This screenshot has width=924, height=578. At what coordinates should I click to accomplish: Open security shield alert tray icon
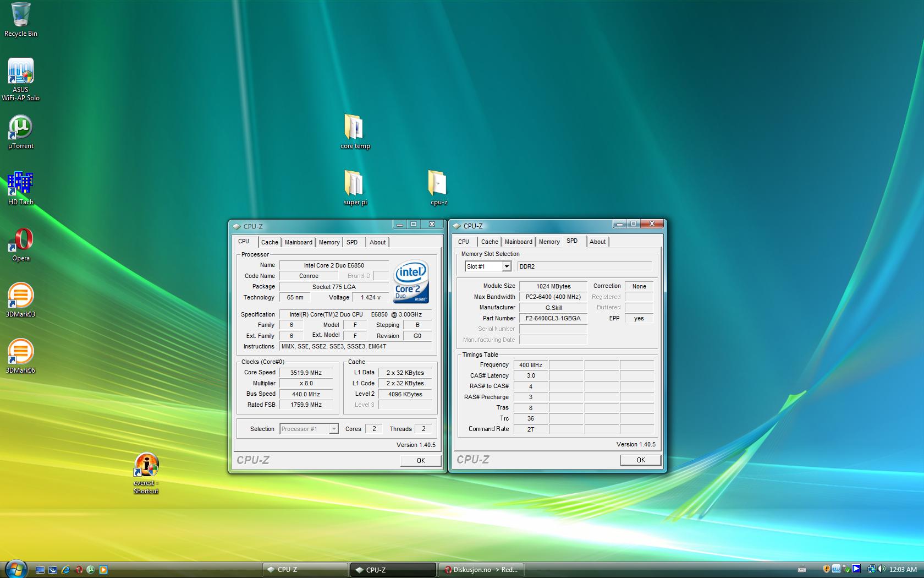pos(827,569)
